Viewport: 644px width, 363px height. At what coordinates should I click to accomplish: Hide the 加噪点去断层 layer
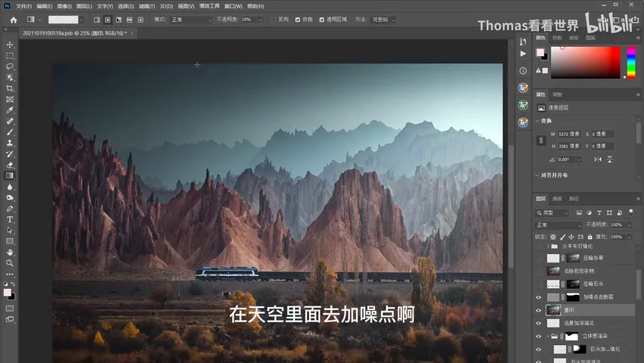tap(538, 297)
